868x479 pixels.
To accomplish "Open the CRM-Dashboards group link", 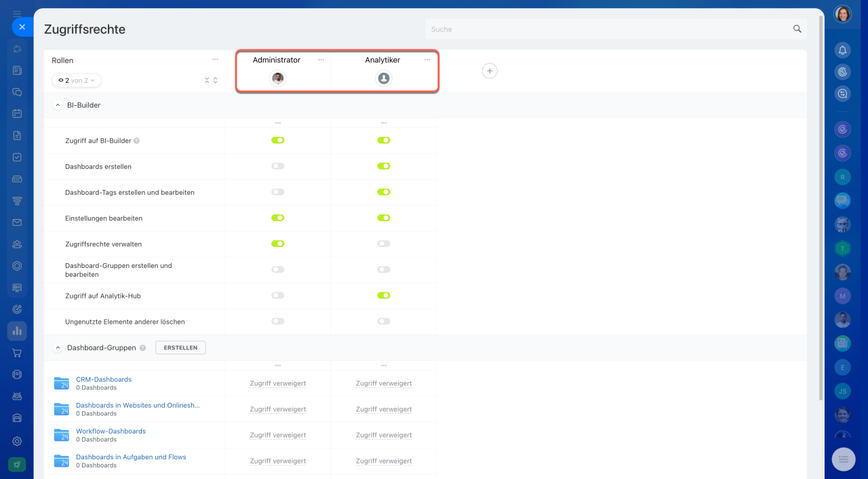I will [x=104, y=379].
